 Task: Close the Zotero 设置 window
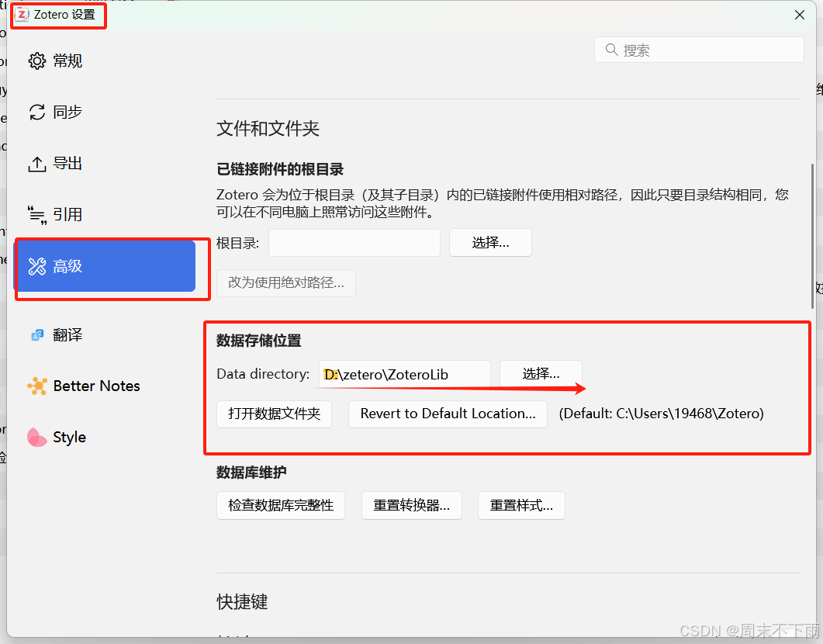(800, 15)
